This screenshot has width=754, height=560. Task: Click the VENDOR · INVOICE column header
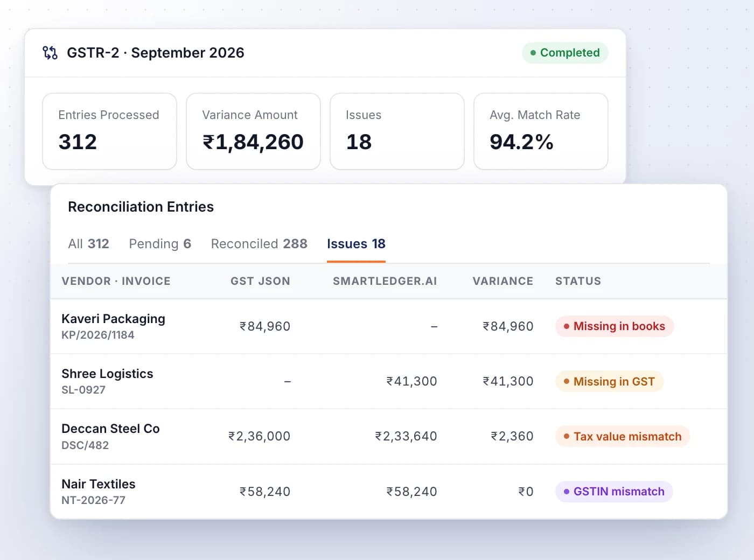pyautogui.click(x=116, y=281)
